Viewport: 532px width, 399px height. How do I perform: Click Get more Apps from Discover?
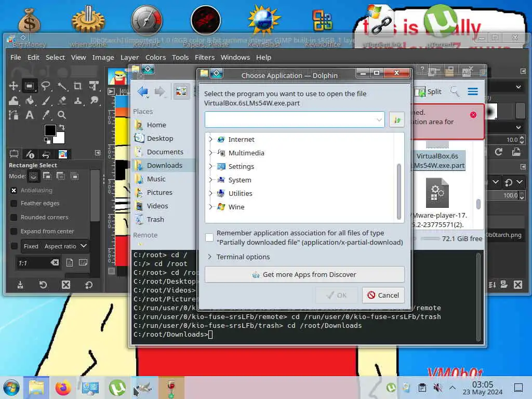(304, 274)
